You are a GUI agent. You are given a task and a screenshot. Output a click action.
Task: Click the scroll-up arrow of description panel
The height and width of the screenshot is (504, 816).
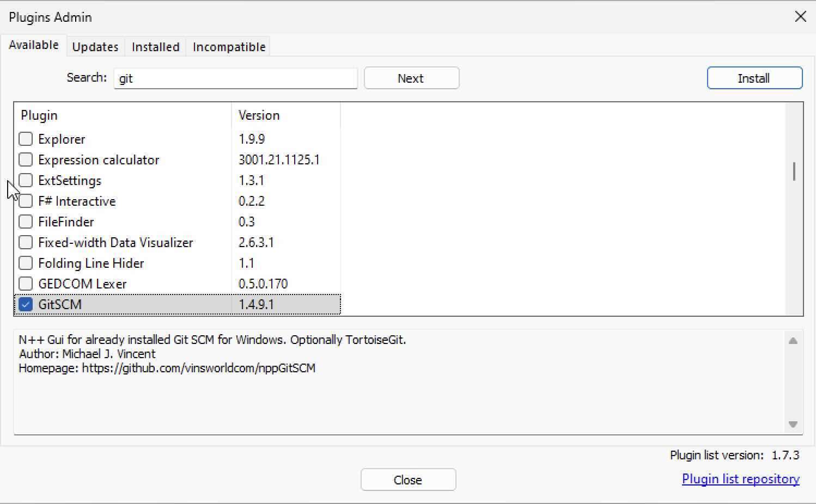click(793, 340)
